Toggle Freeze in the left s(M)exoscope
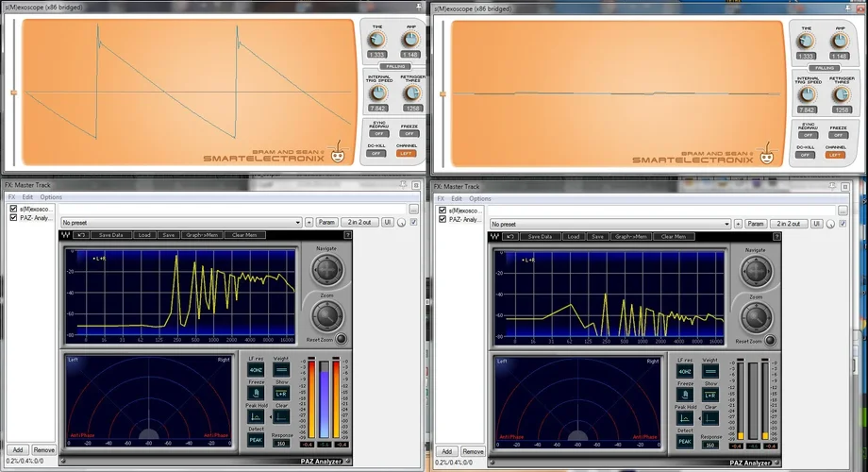Screen dimensions: 868x472 [x=407, y=134]
